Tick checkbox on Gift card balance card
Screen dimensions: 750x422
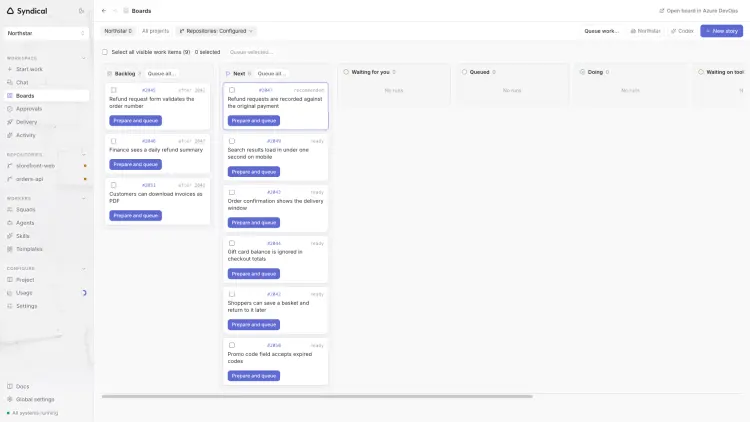coord(232,243)
